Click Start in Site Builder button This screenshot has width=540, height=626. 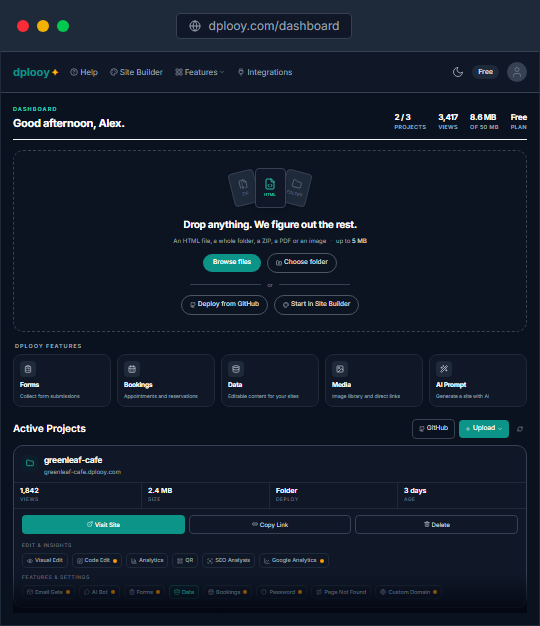316,304
